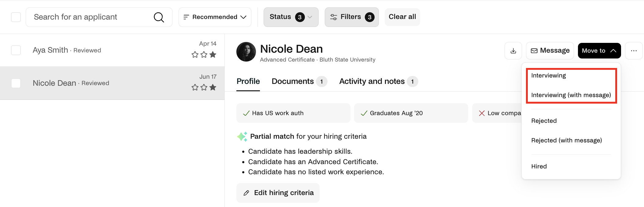644x207 pixels.
Task: Select Interviewing (with message) option
Action: pyautogui.click(x=571, y=95)
